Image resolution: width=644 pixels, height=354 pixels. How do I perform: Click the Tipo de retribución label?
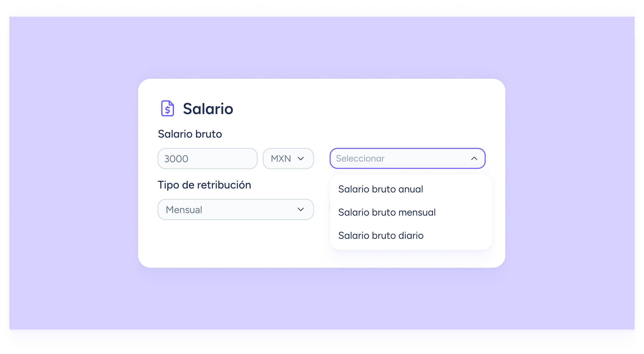point(204,185)
